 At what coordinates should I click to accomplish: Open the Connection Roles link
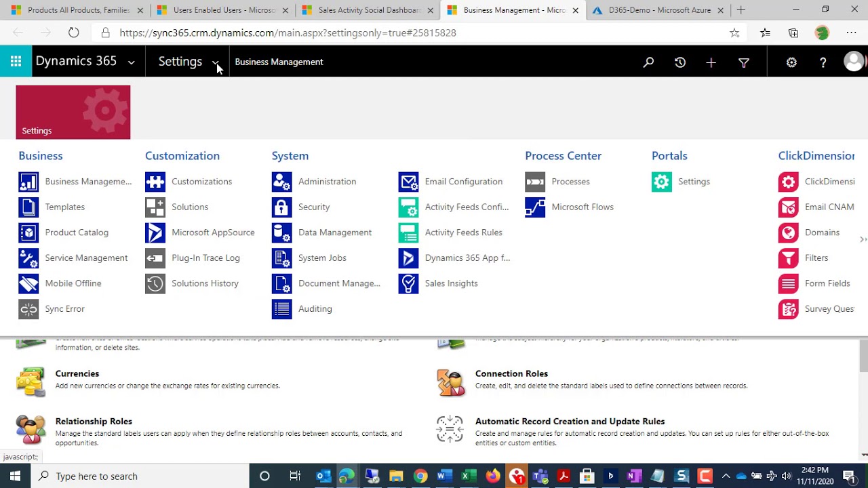pyautogui.click(x=511, y=373)
